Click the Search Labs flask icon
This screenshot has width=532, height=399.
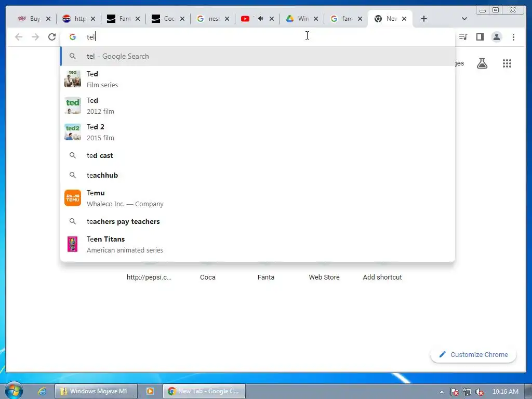click(482, 63)
